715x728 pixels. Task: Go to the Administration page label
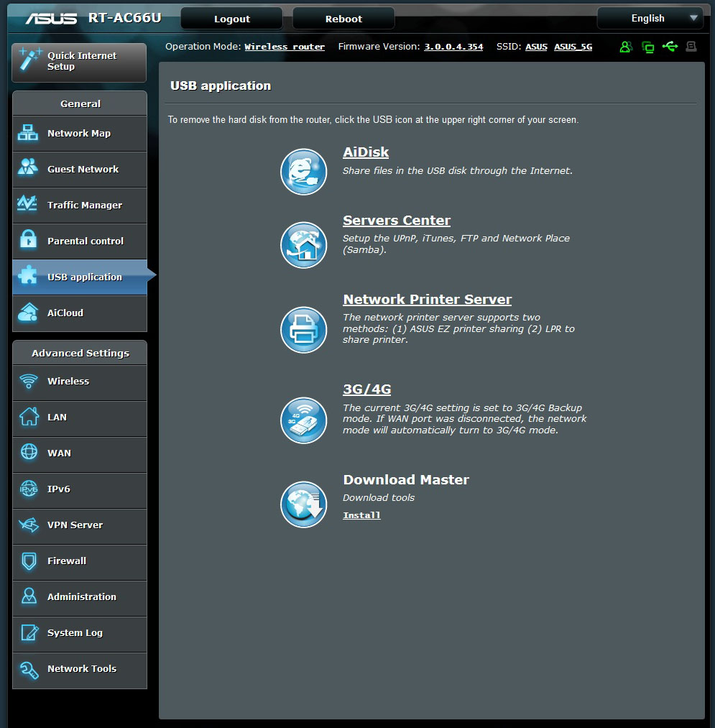pyautogui.click(x=82, y=596)
